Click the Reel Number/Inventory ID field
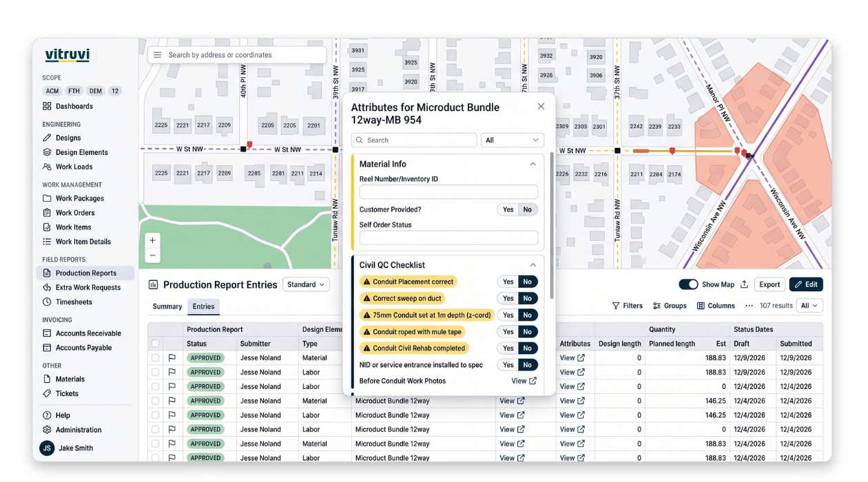The height and width of the screenshot is (482, 868). point(448,192)
